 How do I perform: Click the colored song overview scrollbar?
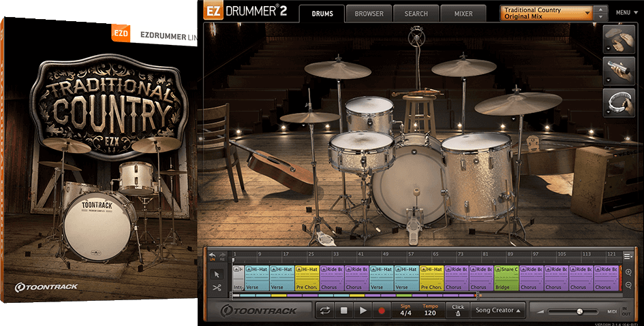(x=355, y=295)
